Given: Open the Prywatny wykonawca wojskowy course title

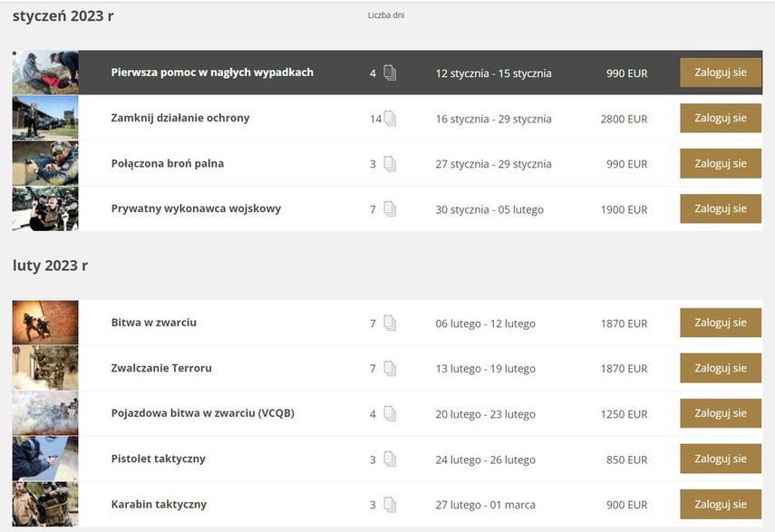Looking at the screenshot, I should (x=196, y=208).
